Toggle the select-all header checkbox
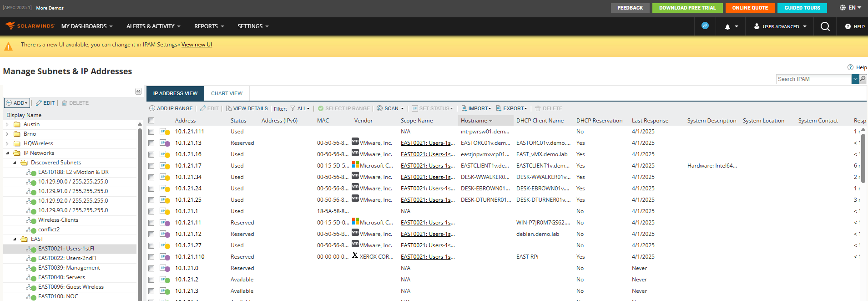Image resolution: width=868 pixels, height=301 pixels. [151, 121]
